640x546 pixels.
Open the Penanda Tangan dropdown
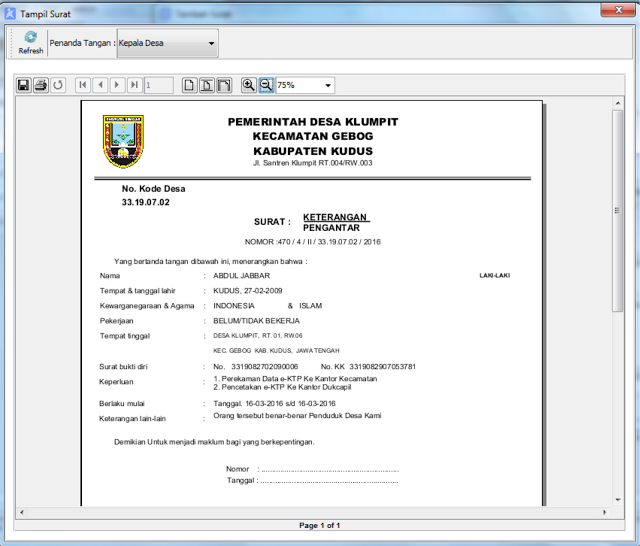point(168,43)
